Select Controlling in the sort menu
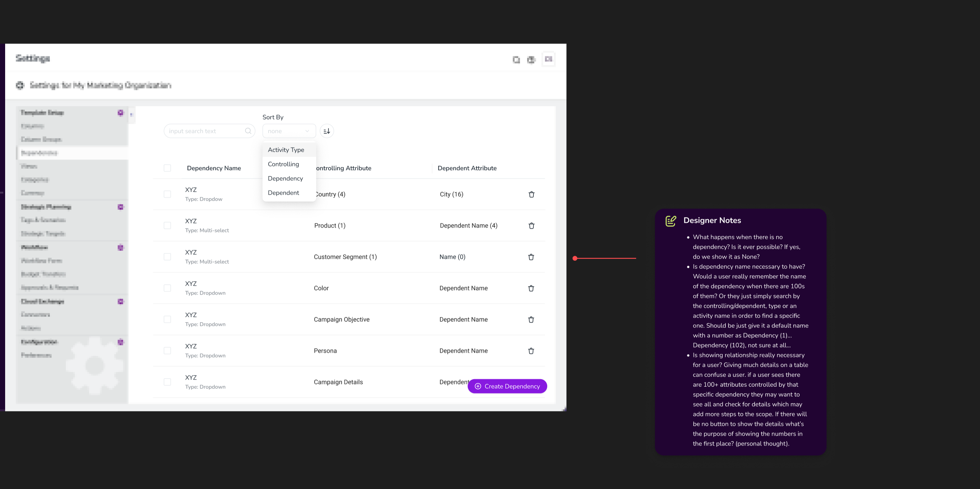The image size is (980, 489). tap(283, 164)
